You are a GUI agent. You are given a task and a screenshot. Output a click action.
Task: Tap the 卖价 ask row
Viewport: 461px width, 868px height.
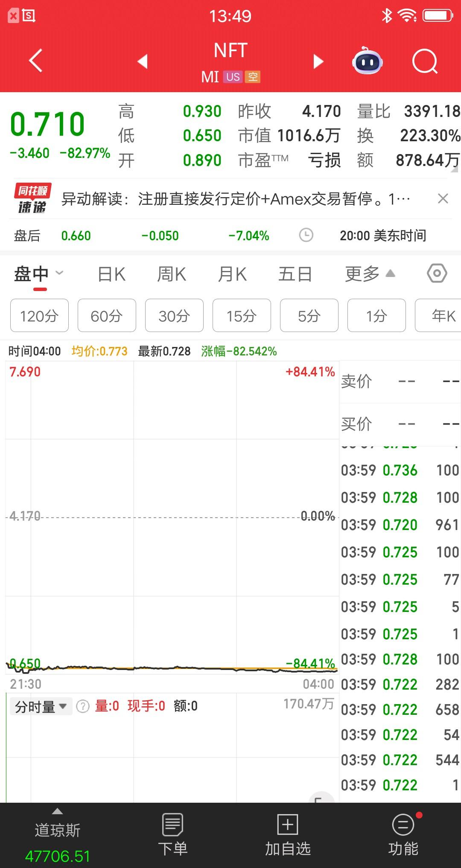tap(400, 381)
